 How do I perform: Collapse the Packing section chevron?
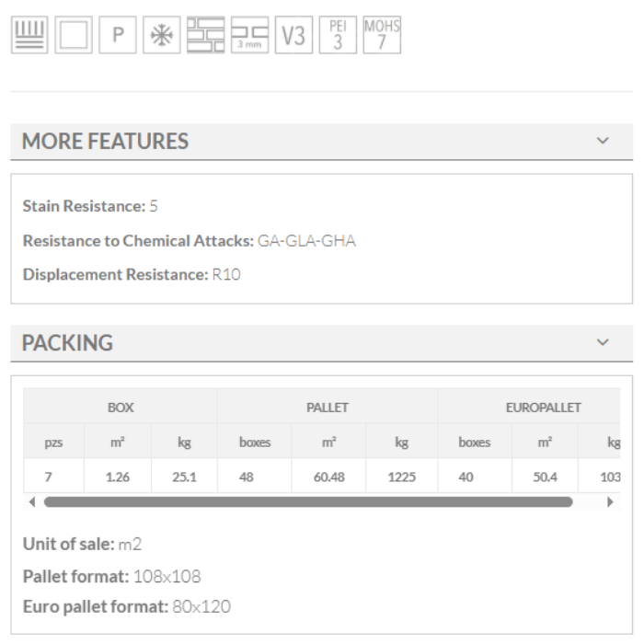tap(604, 343)
